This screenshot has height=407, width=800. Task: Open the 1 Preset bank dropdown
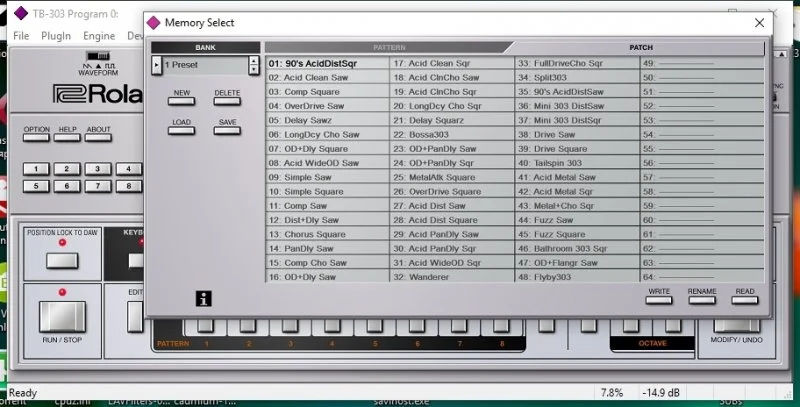pos(205,65)
